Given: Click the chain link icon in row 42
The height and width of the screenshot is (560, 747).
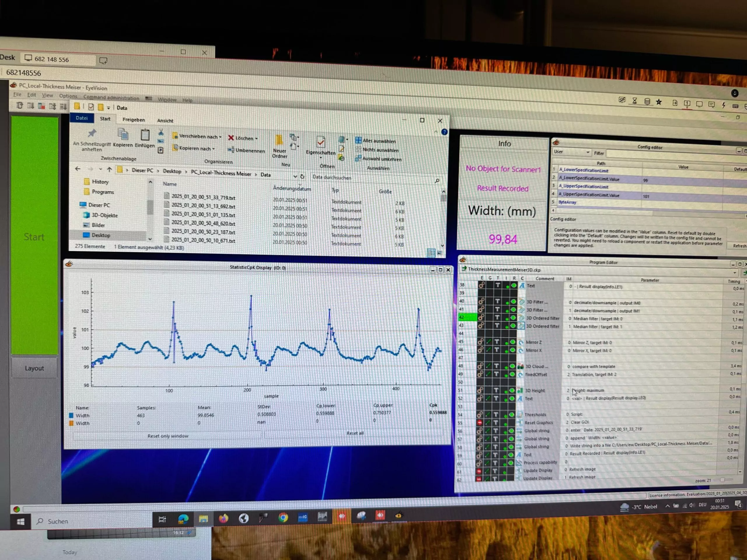Looking at the screenshot, I should [481, 317].
